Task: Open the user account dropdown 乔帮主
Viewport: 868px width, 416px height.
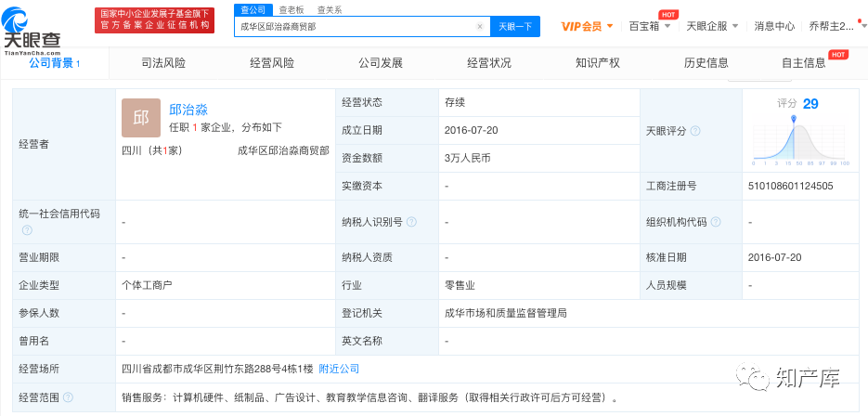Action: 836,26
